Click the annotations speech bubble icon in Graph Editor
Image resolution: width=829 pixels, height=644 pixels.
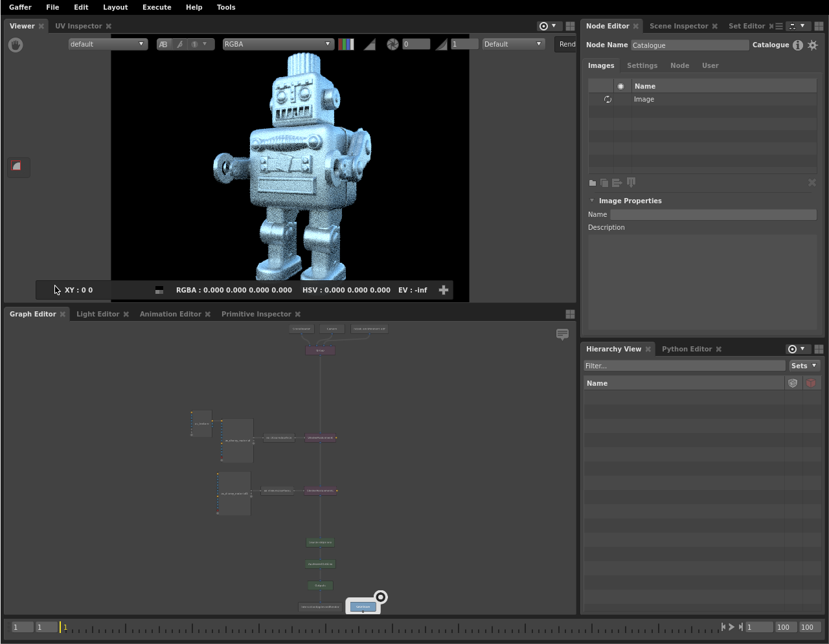[562, 334]
